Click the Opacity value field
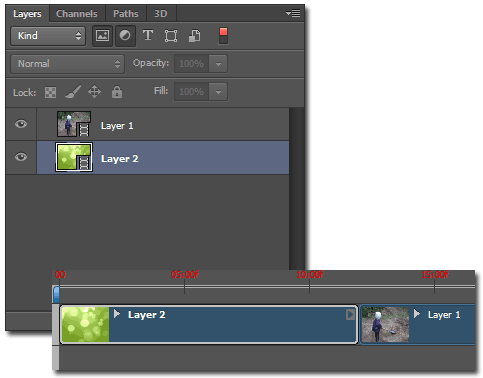483x378 pixels. (191, 63)
